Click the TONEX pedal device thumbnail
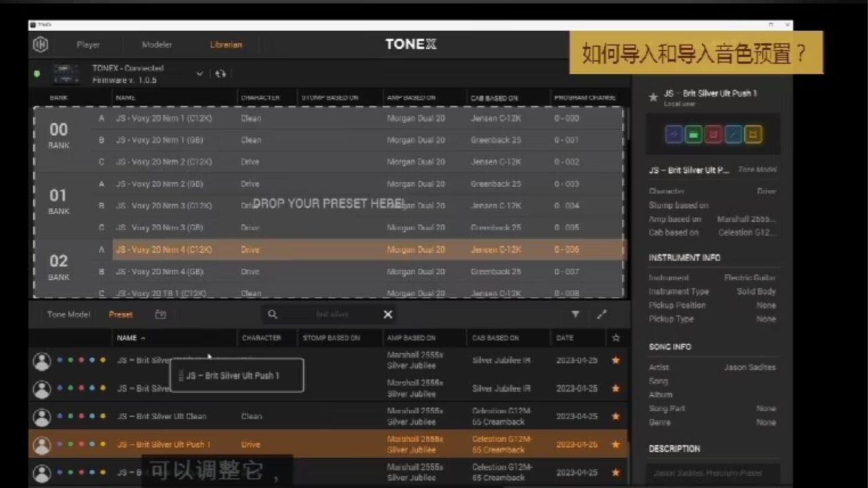 point(66,74)
